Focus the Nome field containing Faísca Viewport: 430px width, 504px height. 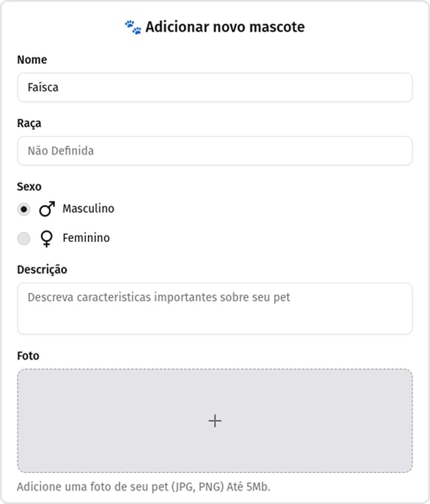point(215,87)
